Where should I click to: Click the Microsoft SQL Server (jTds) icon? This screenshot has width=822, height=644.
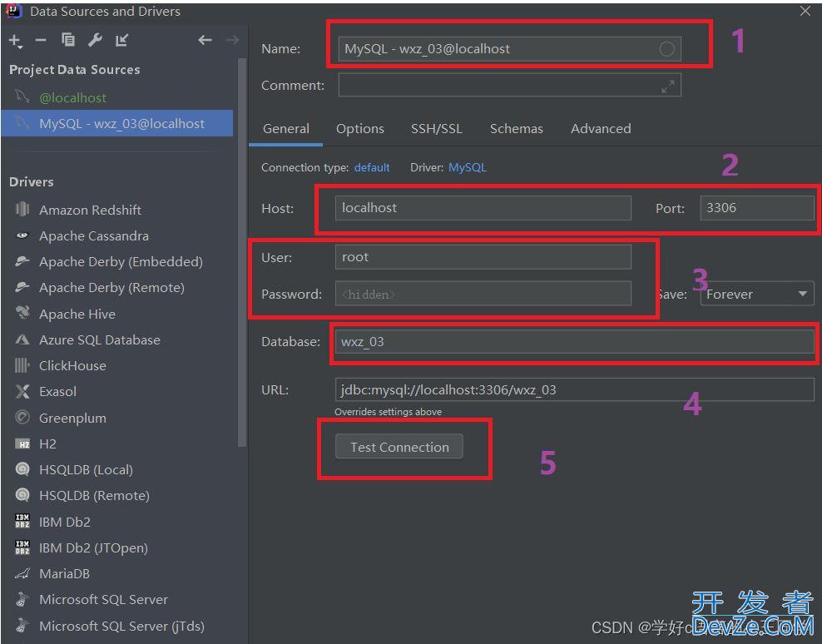point(22,625)
